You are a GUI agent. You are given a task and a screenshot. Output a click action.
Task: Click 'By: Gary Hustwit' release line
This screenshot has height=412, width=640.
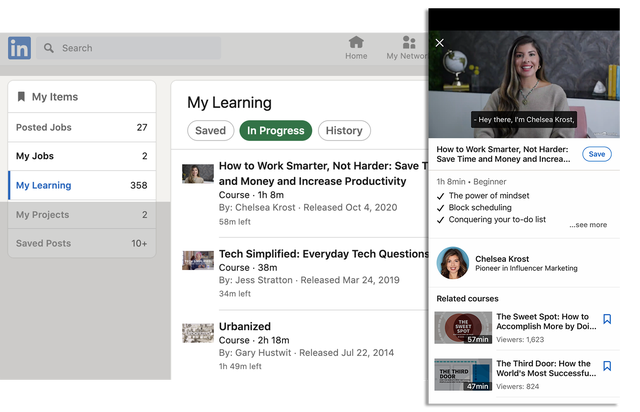tap(306, 353)
